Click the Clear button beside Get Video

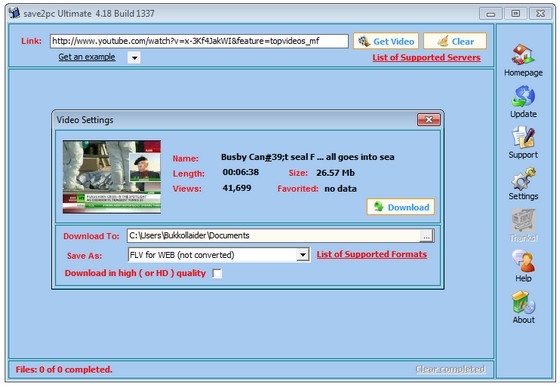coord(455,41)
